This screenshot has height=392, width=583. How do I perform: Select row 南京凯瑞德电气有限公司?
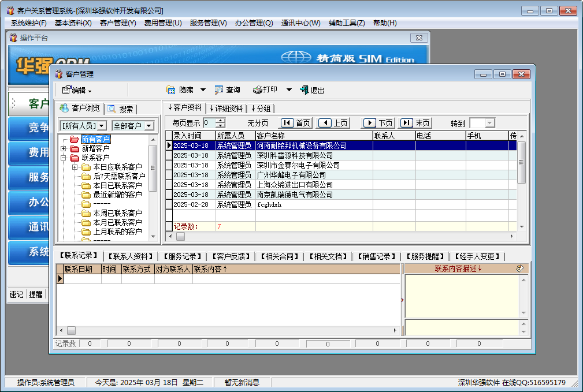tap(340, 195)
